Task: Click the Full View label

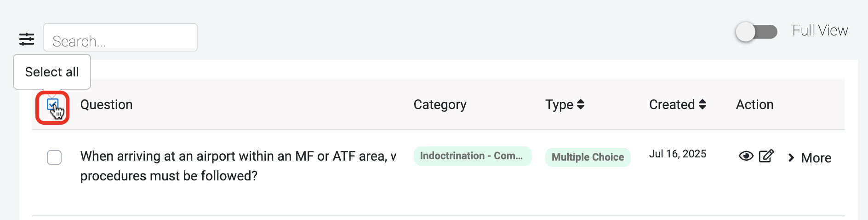Action: [820, 30]
